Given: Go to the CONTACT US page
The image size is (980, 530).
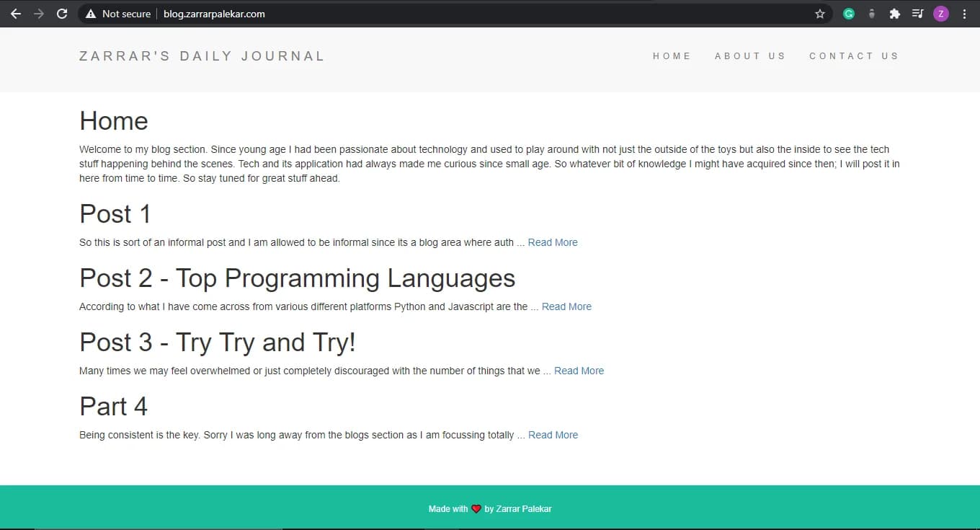Looking at the screenshot, I should (854, 56).
